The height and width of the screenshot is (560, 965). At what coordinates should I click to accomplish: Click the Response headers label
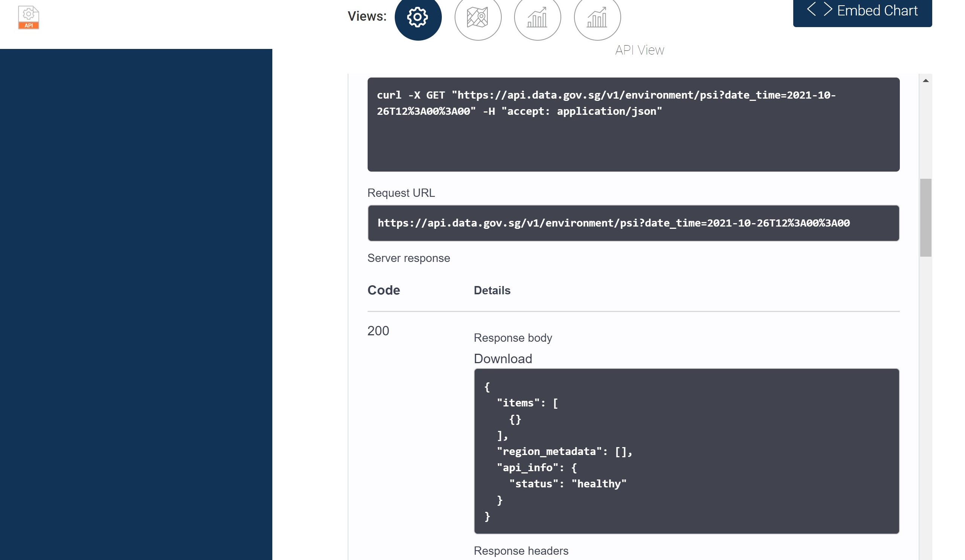tap(521, 551)
